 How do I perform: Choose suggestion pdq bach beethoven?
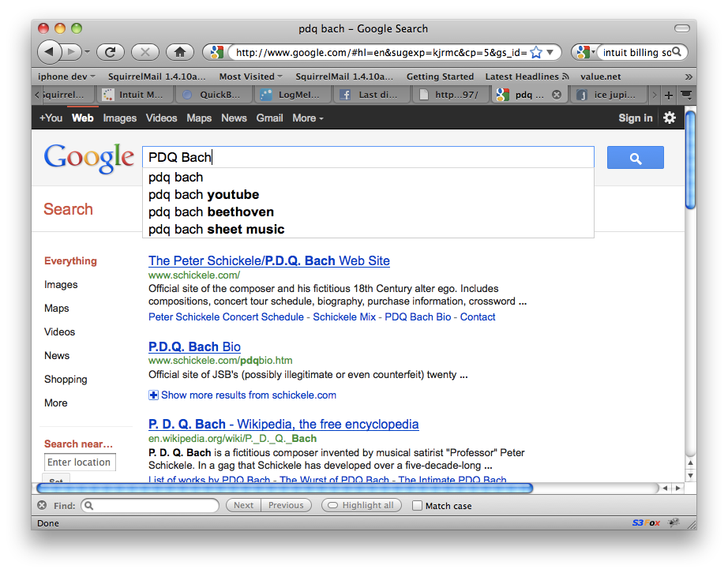click(368, 212)
